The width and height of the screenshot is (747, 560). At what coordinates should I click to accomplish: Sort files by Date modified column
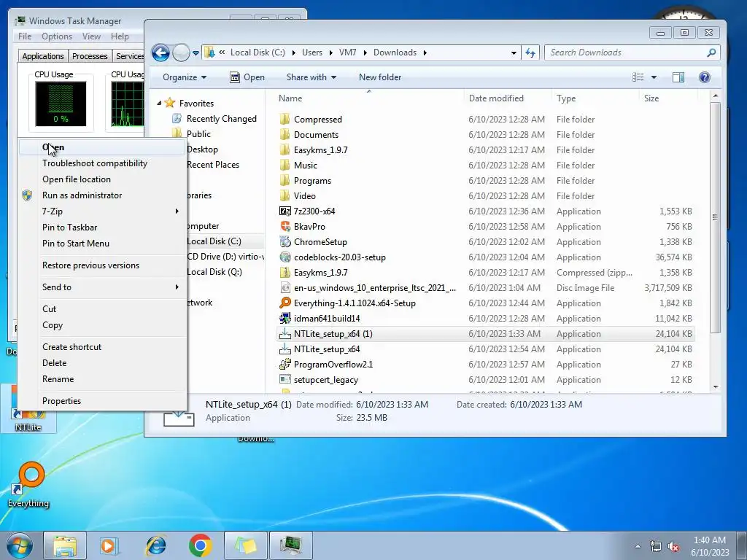coord(496,98)
